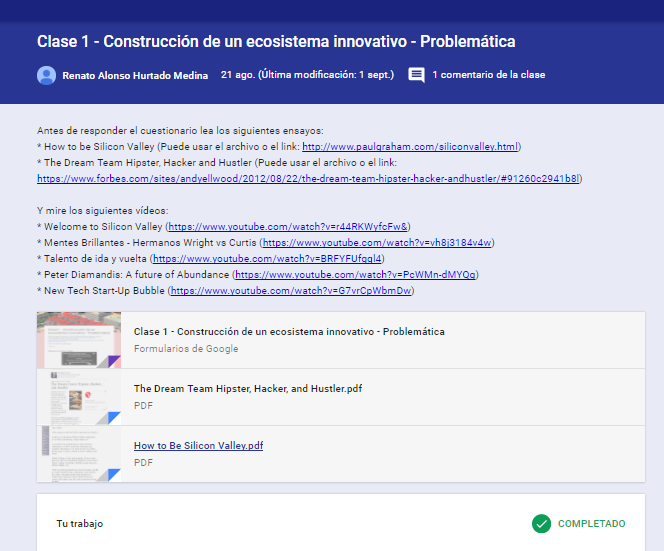Click the 'Tu trabajo' section heading
Image resolution: width=664 pixels, height=551 pixels.
point(79,523)
